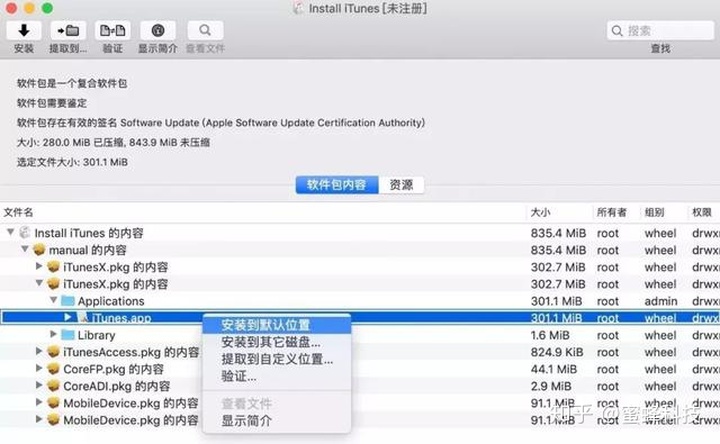Choose 提取到自定义位置... from context menu

277,359
